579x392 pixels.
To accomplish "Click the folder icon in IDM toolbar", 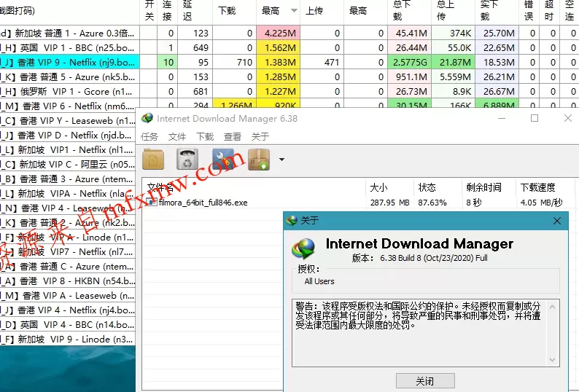I will (153, 160).
